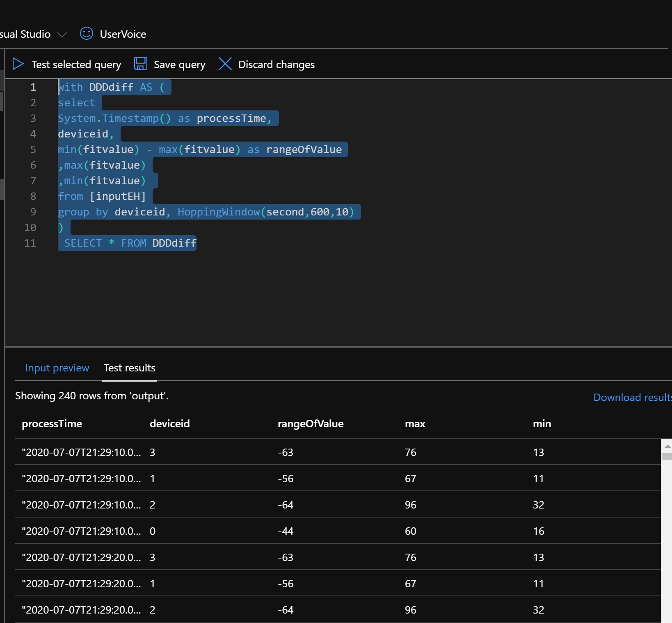Click min cell '16'
Image resolution: width=672 pixels, height=623 pixels.
539,531
